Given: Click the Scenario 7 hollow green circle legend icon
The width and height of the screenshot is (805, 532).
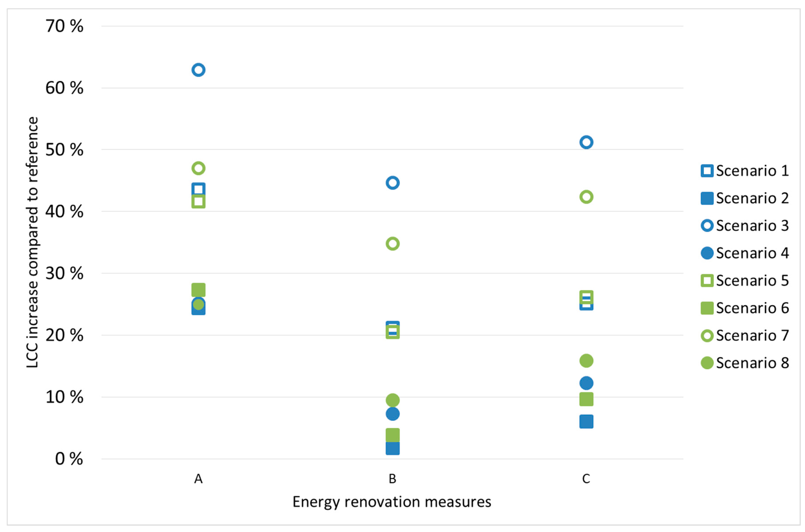Looking at the screenshot, I should coord(707,336).
